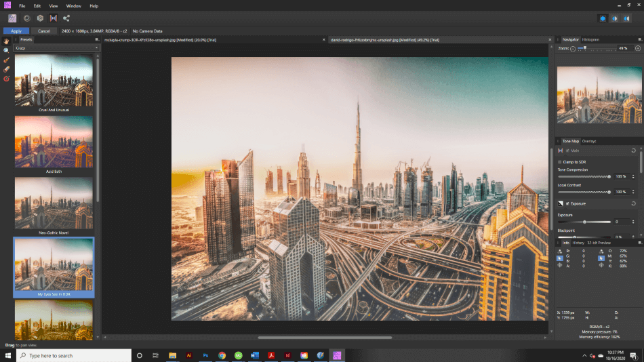Image resolution: width=644 pixels, height=362 pixels.
Task: Open the Crazy preset category dropdown
Action: [x=57, y=48]
